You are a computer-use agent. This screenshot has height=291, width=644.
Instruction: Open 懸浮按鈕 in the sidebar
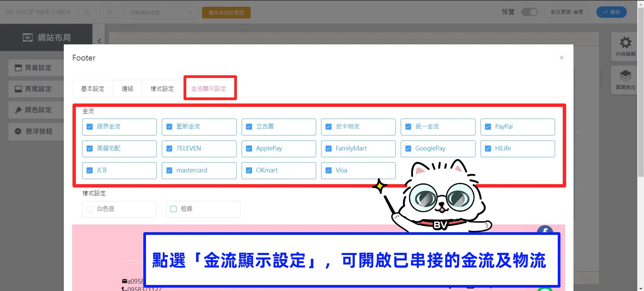tap(36, 131)
